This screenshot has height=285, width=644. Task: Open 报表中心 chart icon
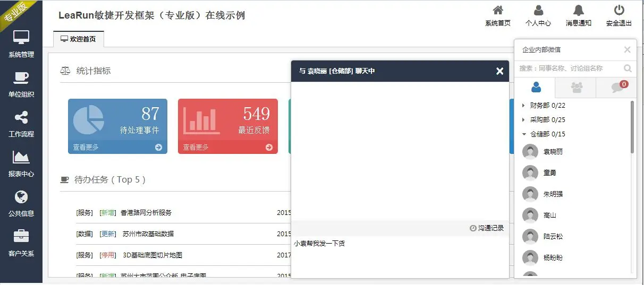point(21,157)
